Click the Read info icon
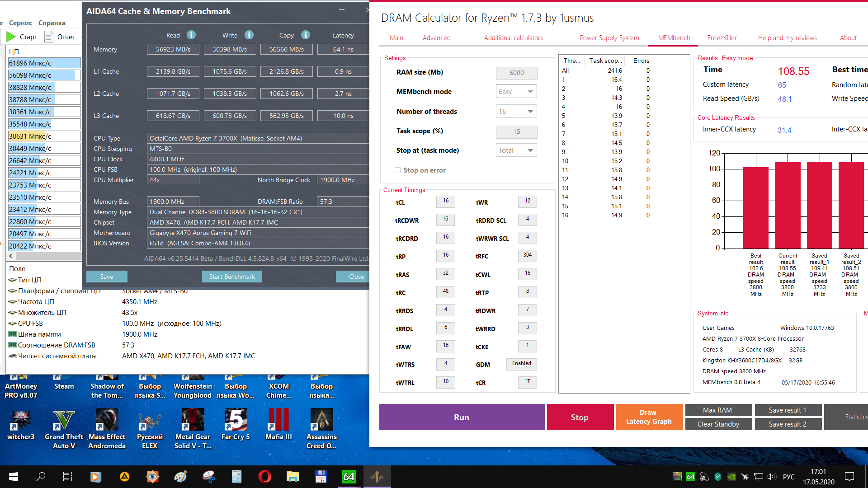 coord(191,35)
